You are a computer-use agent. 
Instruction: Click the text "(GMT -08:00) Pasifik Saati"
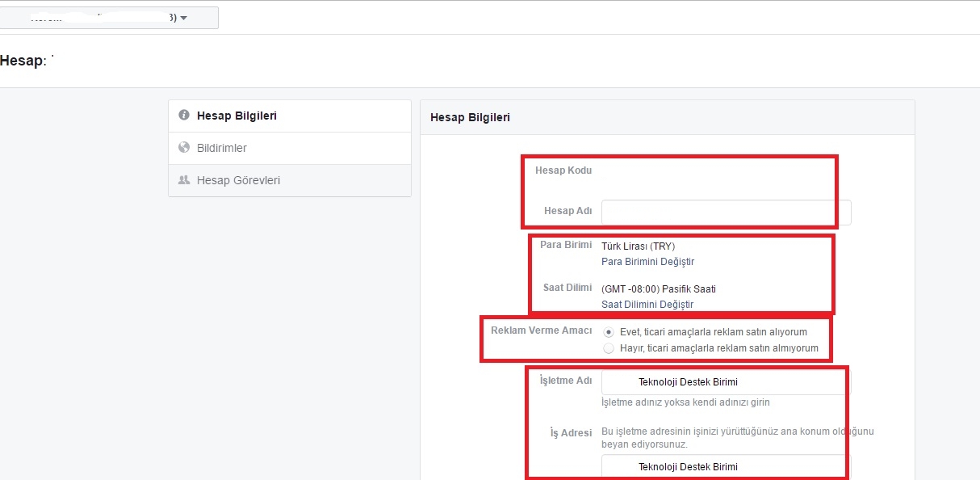tap(659, 288)
